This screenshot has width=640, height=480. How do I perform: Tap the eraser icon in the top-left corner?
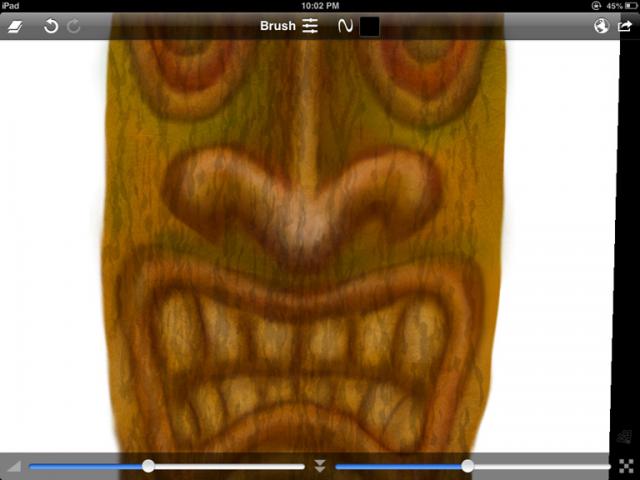[15, 27]
